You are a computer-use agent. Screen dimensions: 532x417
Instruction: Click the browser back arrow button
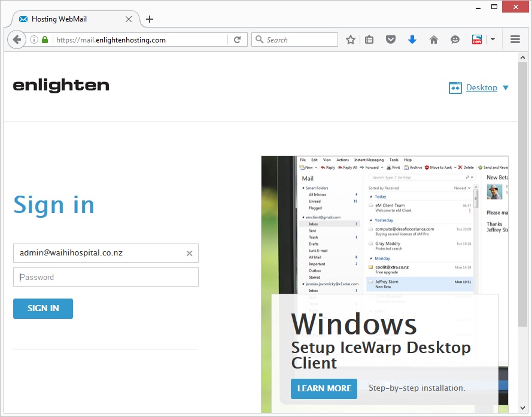[x=17, y=39]
